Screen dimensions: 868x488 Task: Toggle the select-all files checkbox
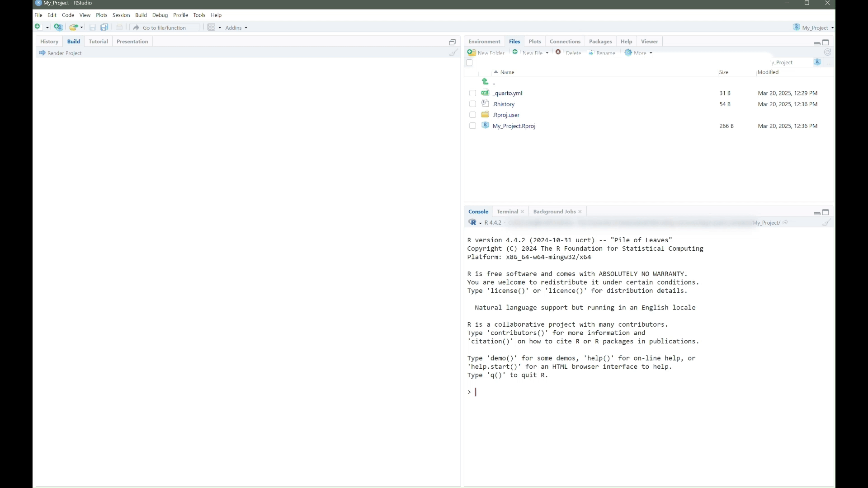[469, 63]
